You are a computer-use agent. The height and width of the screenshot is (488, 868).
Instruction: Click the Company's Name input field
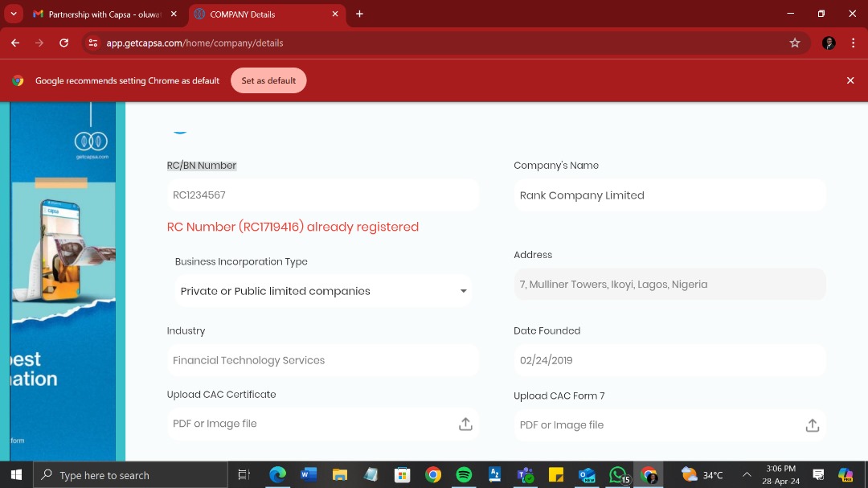(x=669, y=195)
